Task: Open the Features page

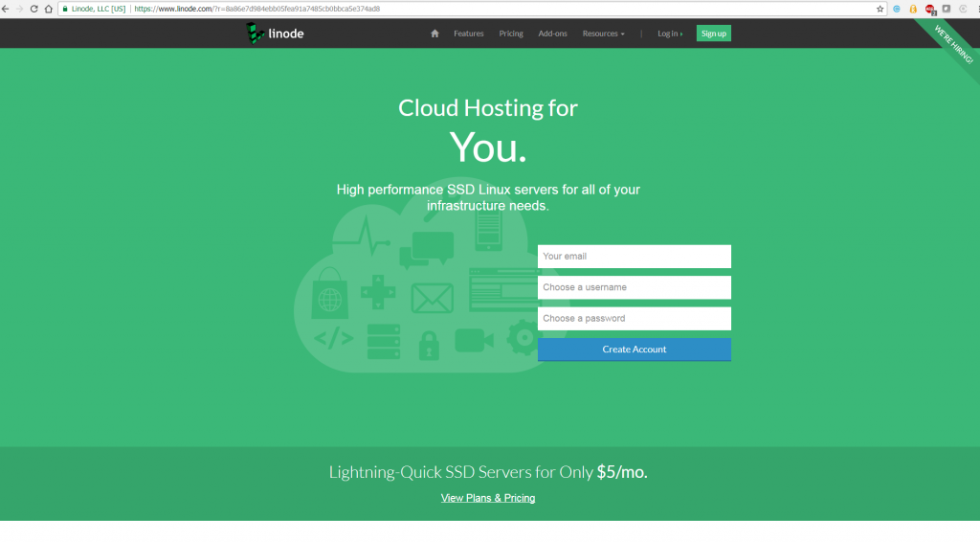Action: [469, 34]
